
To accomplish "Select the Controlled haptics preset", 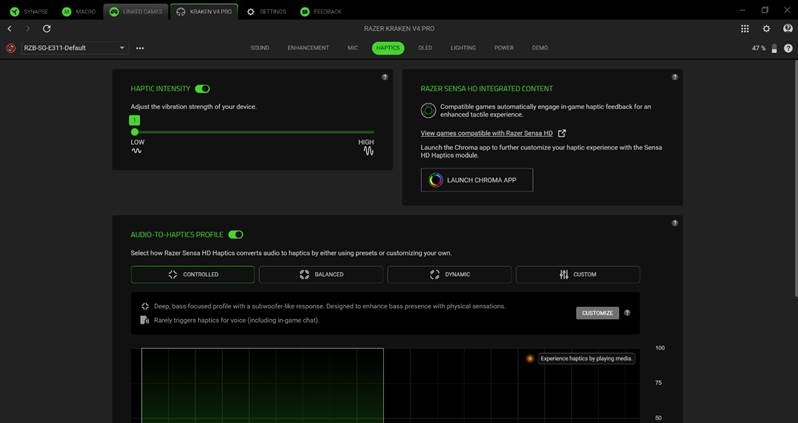I will point(193,274).
